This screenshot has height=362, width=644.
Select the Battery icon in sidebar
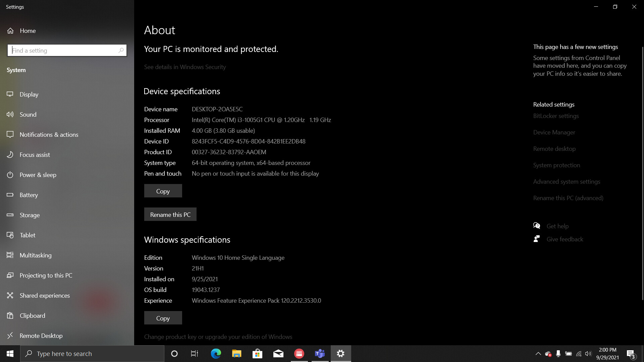tap(10, 195)
